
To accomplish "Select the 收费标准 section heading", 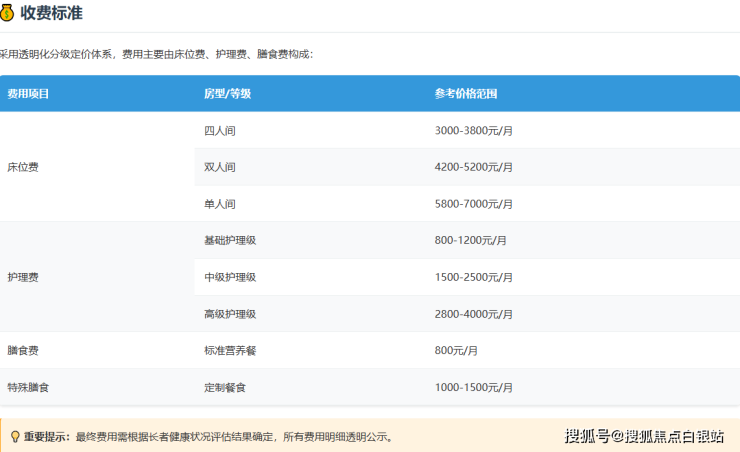I will tap(51, 14).
